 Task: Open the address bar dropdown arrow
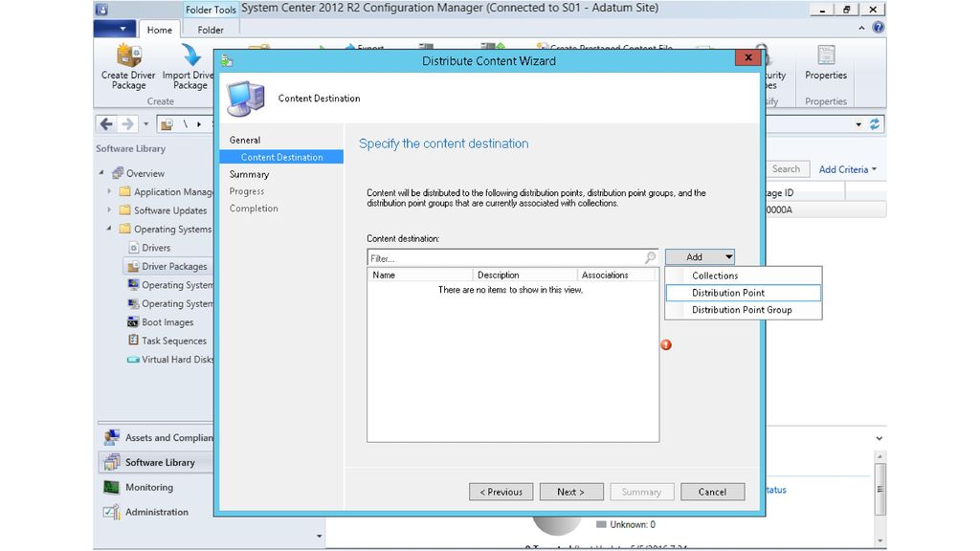(x=858, y=124)
